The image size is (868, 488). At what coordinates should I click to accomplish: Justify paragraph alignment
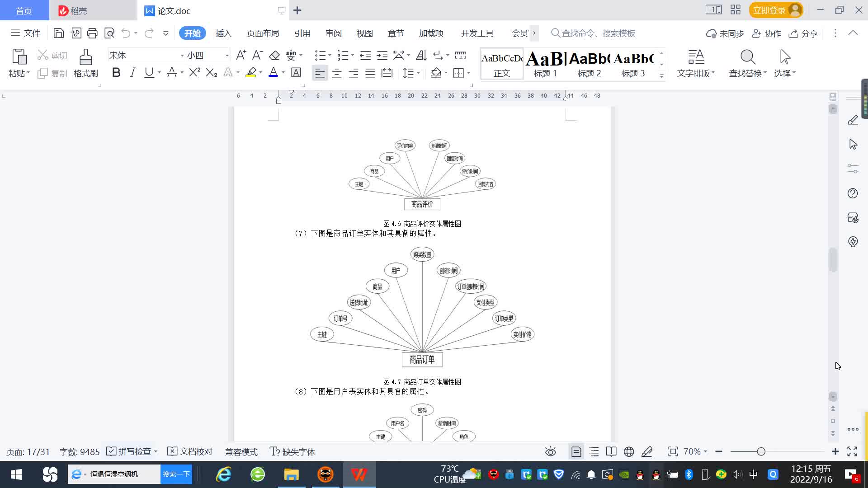click(370, 73)
